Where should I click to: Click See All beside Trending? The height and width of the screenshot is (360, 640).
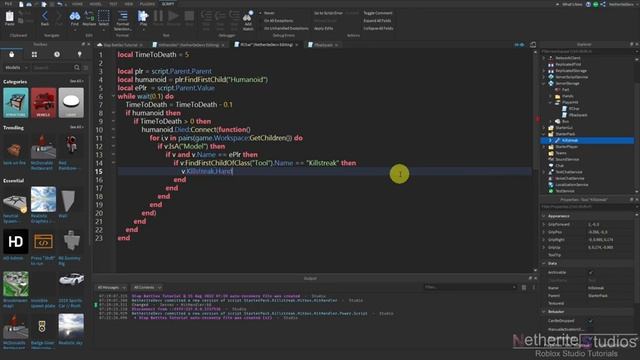click(76, 127)
